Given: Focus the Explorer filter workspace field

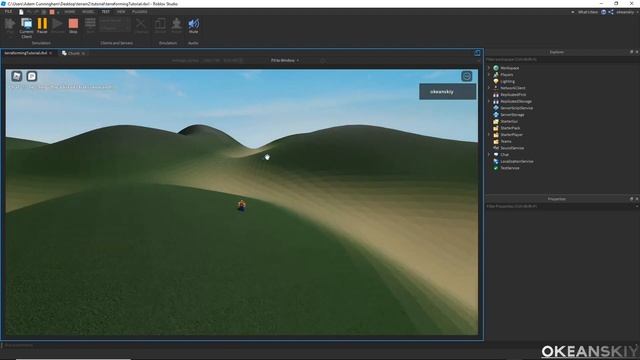Looking at the screenshot, I should (562, 60).
